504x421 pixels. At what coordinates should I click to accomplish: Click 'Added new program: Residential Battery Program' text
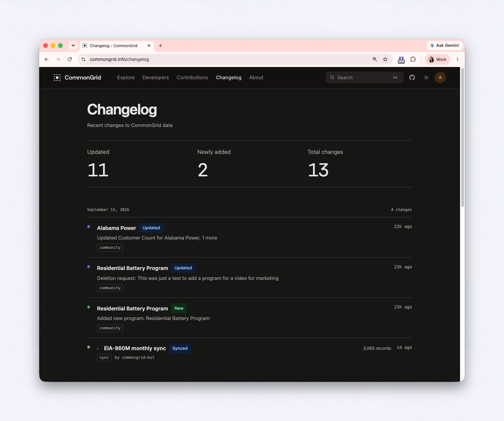click(x=153, y=318)
